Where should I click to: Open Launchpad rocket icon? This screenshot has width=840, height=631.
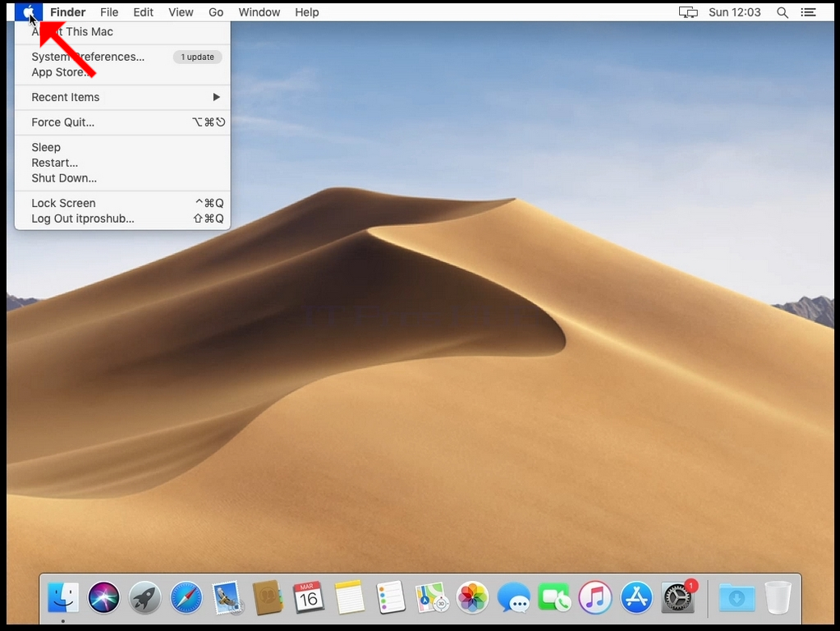click(145, 597)
